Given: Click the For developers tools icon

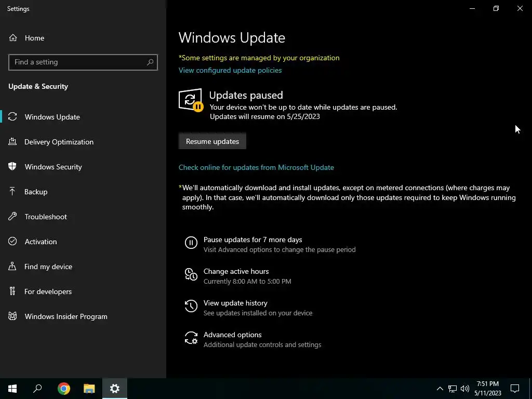Looking at the screenshot, I should click(x=12, y=291).
